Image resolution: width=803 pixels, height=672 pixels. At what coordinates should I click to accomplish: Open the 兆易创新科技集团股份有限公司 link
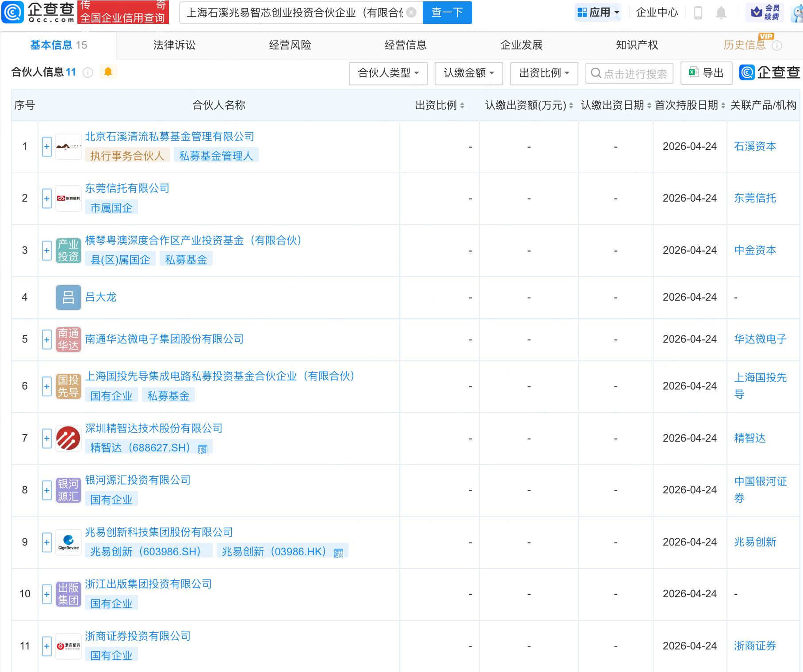pos(159,532)
